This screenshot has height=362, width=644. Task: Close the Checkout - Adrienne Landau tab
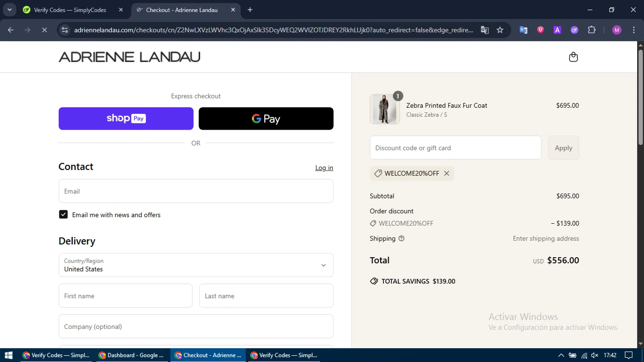[233, 10]
